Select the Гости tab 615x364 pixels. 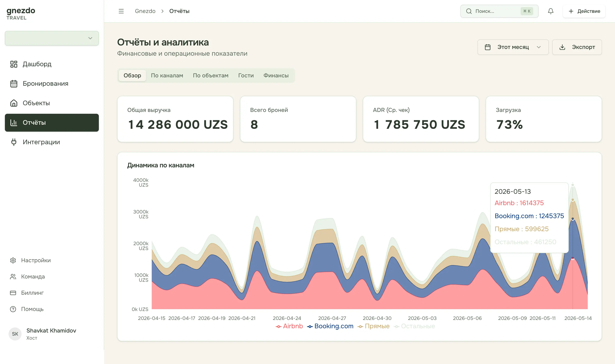pos(246,75)
